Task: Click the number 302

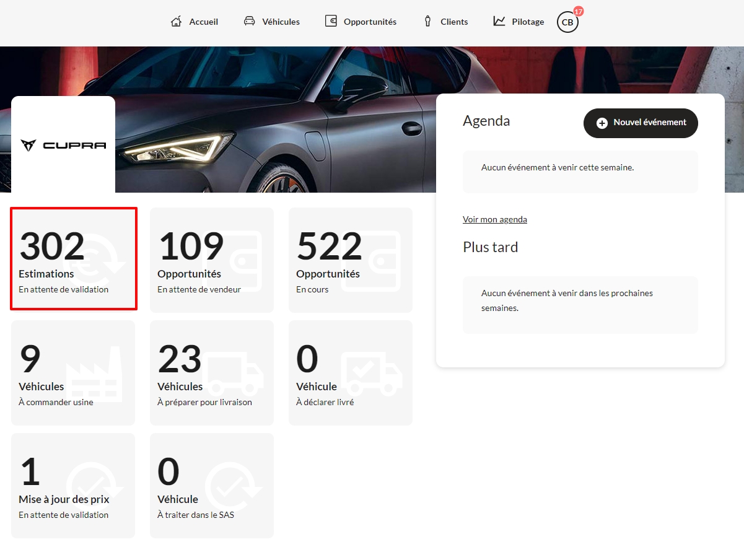Action: (x=52, y=247)
